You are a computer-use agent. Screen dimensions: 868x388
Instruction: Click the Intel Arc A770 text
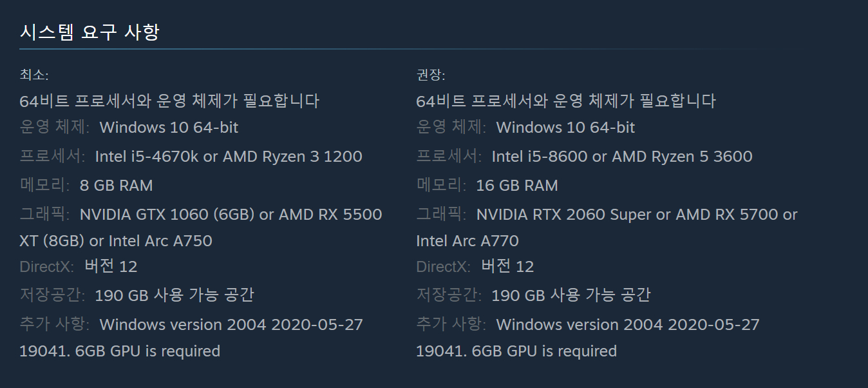pyautogui.click(x=467, y=241)
